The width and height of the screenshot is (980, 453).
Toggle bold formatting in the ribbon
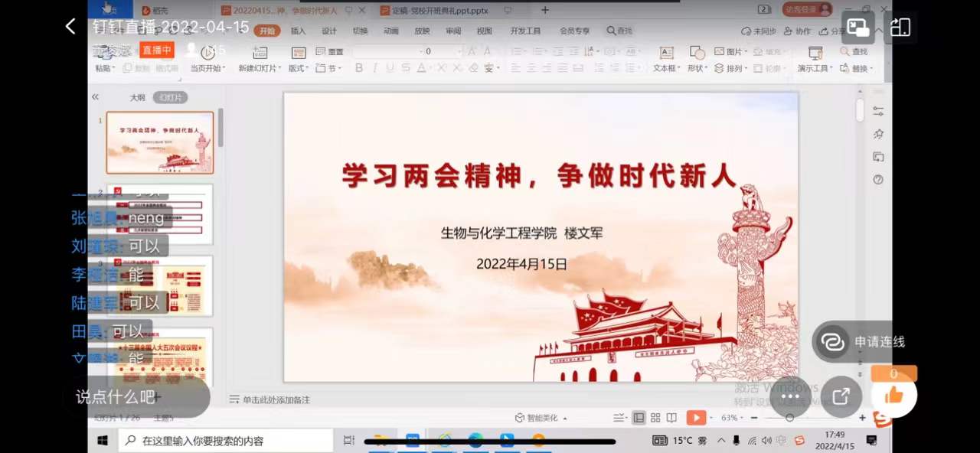(358, 68)
